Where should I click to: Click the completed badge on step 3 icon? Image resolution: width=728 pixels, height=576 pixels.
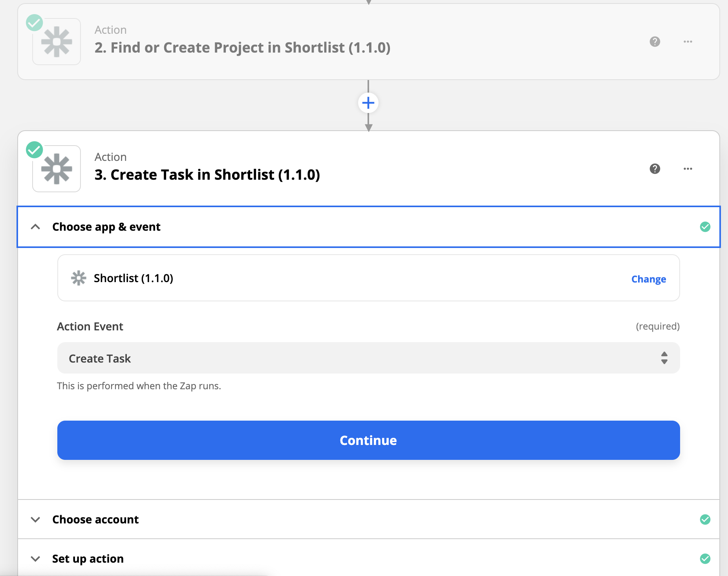click(35, 150)
